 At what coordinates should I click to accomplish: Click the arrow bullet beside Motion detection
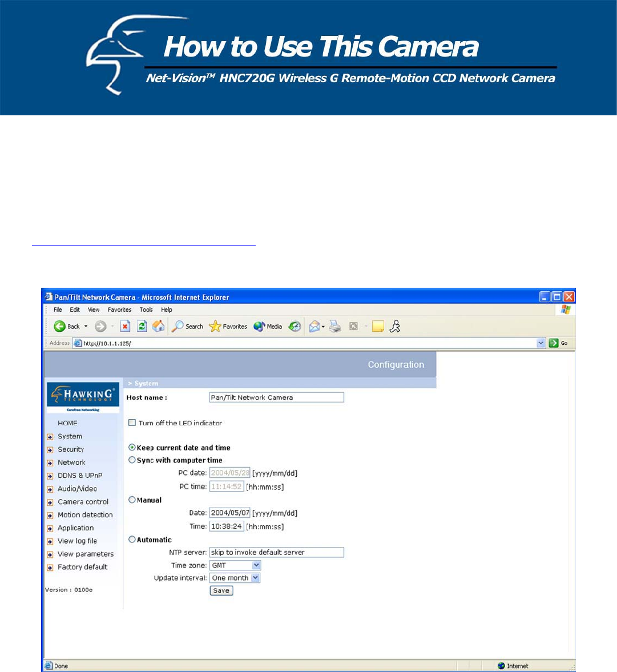(50, 515)
